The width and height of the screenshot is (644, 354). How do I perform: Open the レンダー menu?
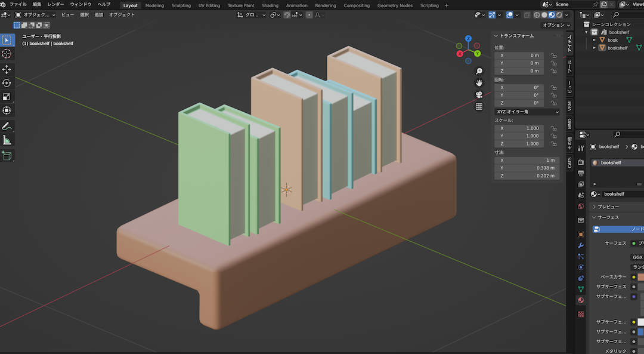56,5
